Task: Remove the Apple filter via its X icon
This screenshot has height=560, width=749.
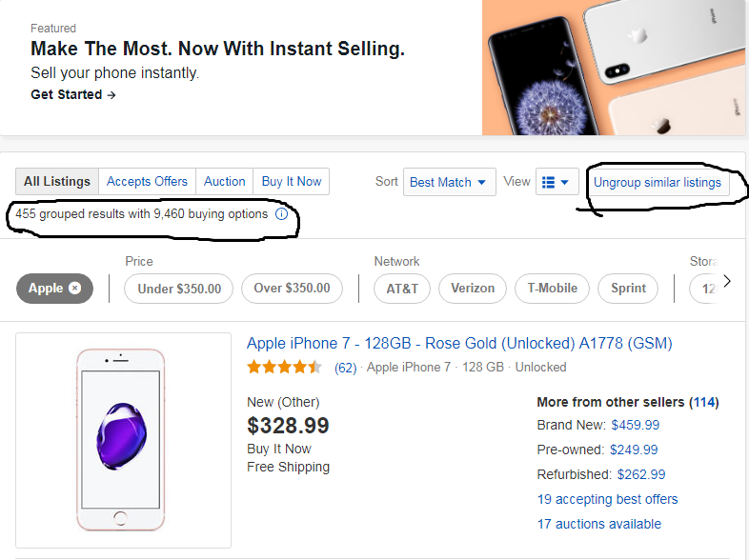Action: coord(75,289)
